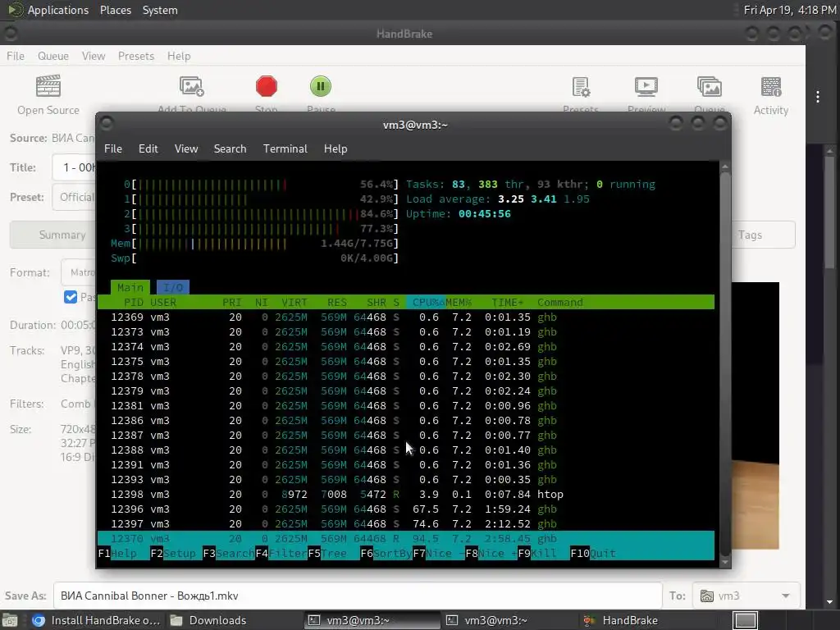The width and height of the screenshot is (840, 630).
Task: Open terminal Search menu
Action: click(x=230, y=148)
